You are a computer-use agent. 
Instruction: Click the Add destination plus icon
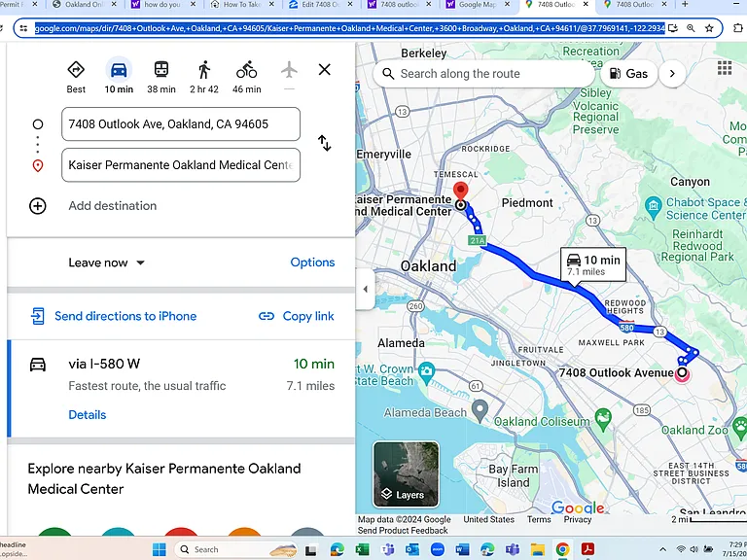pos(38,206)
